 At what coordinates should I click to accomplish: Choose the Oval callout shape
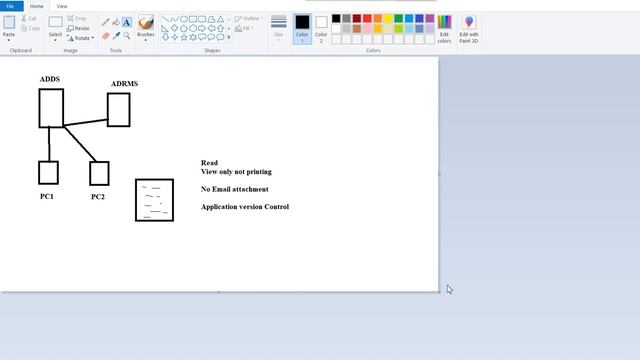211,37
